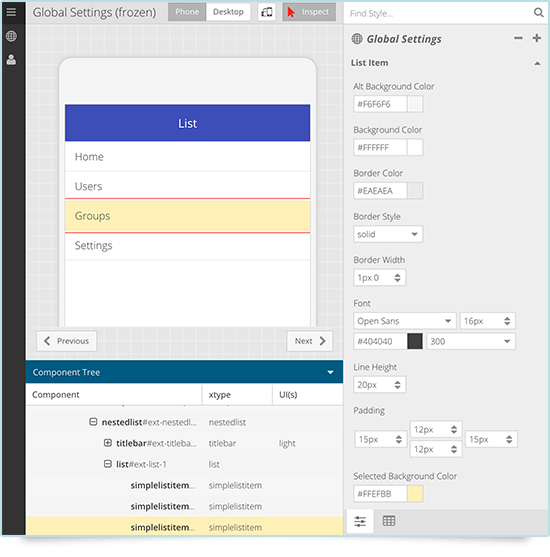
Task: Select Groups list item in preview
Action: pyautogui.click(x=187, y=216)
